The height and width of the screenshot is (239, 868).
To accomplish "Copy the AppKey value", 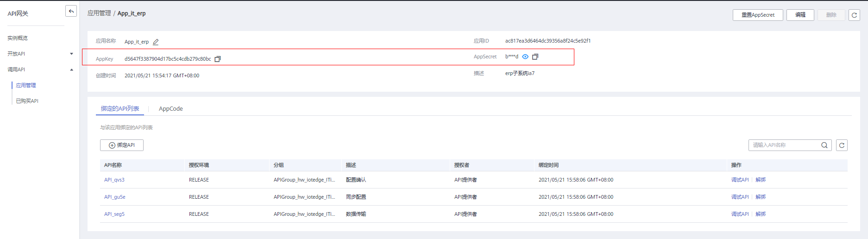I will tap(218, 59).
